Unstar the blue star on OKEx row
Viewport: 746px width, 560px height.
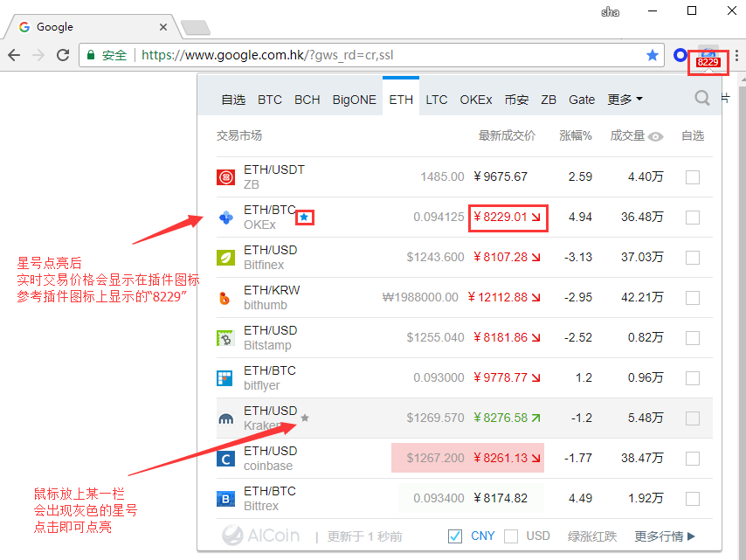coord(305,218)
